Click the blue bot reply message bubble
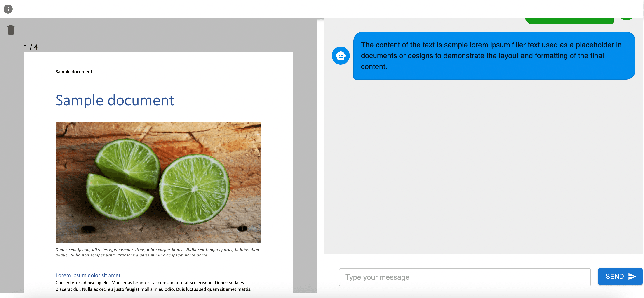The image size is (644, 298). [494, 56]
